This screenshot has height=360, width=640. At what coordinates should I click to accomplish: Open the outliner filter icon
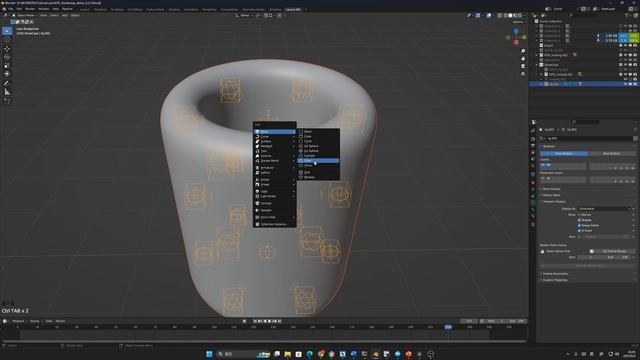pos(627,16)
